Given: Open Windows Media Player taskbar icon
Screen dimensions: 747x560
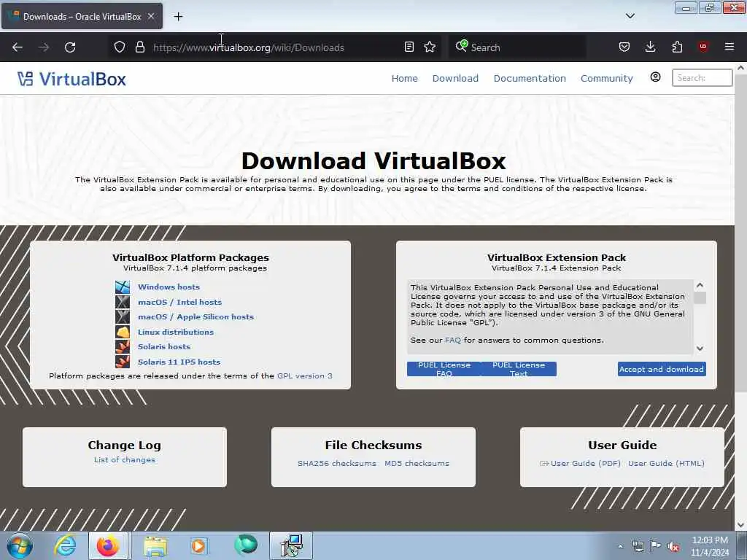Looking at the screenshot, I should click(198, 545).
